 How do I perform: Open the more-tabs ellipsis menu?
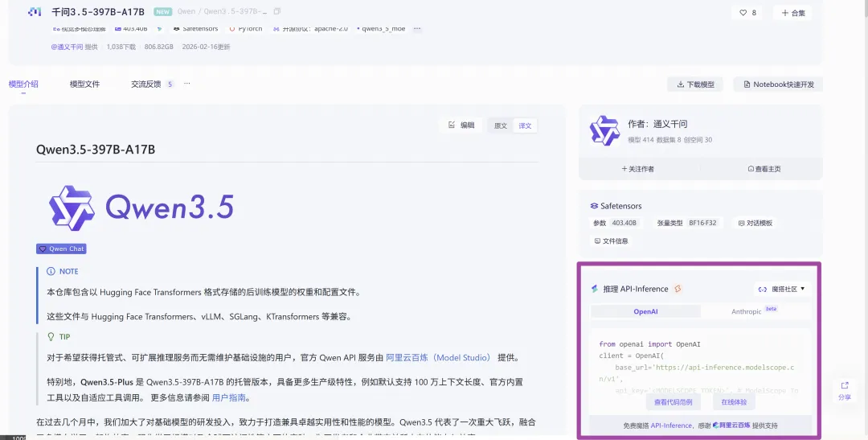pyautogui.click(x=187, y=84)
